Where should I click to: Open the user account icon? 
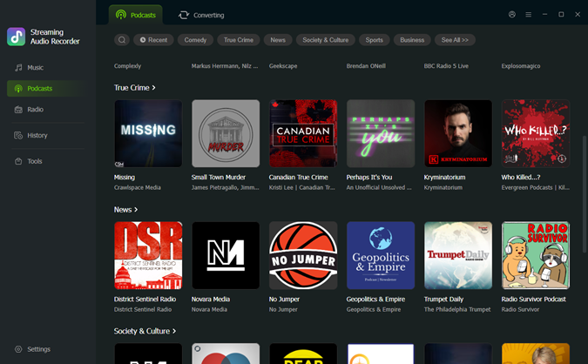512,14
